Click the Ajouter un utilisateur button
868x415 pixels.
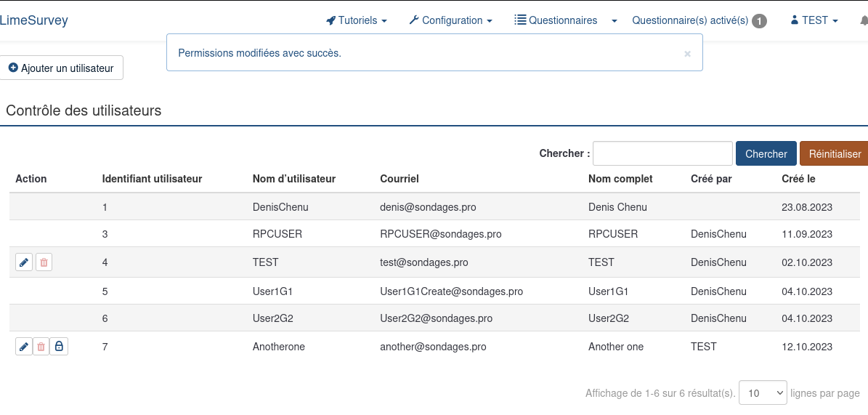click(61, 68)
